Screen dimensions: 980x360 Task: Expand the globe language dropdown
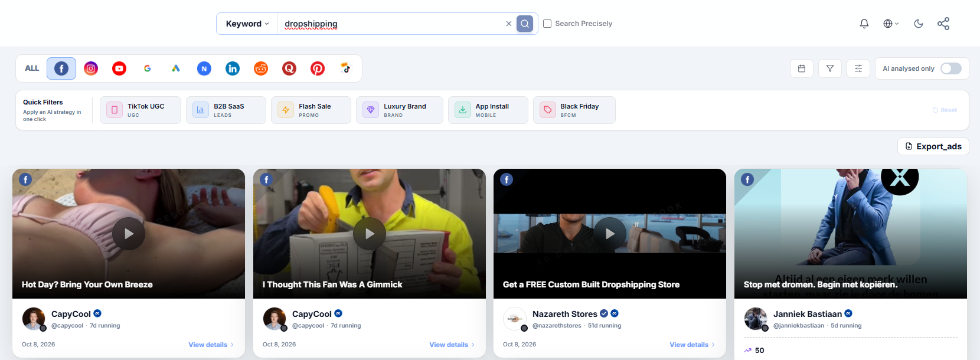click(891, 24)
